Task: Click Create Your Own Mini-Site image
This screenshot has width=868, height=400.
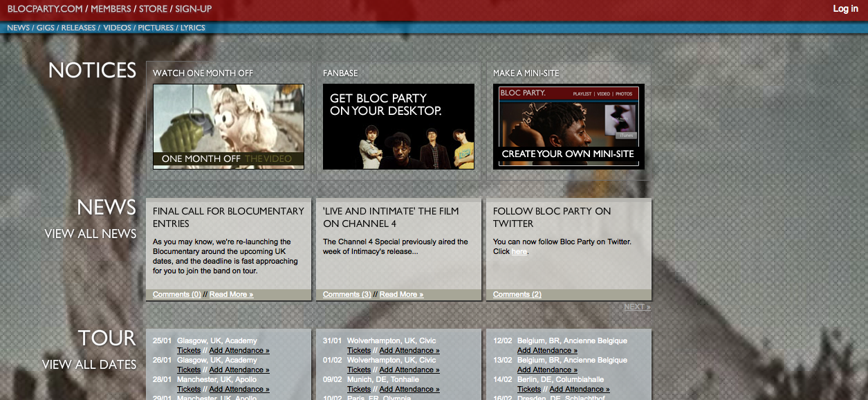Action: [569, 127]
